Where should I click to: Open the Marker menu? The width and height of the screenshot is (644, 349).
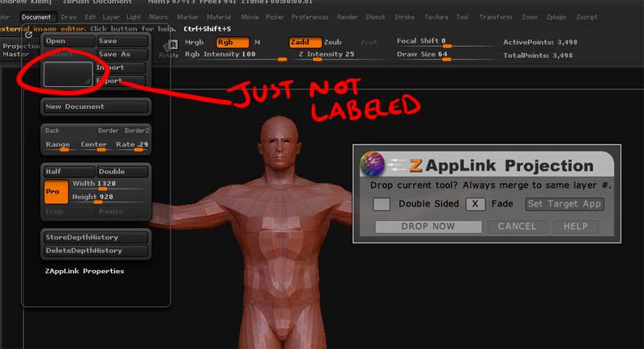pyautogui.click(x=188, y=17)
